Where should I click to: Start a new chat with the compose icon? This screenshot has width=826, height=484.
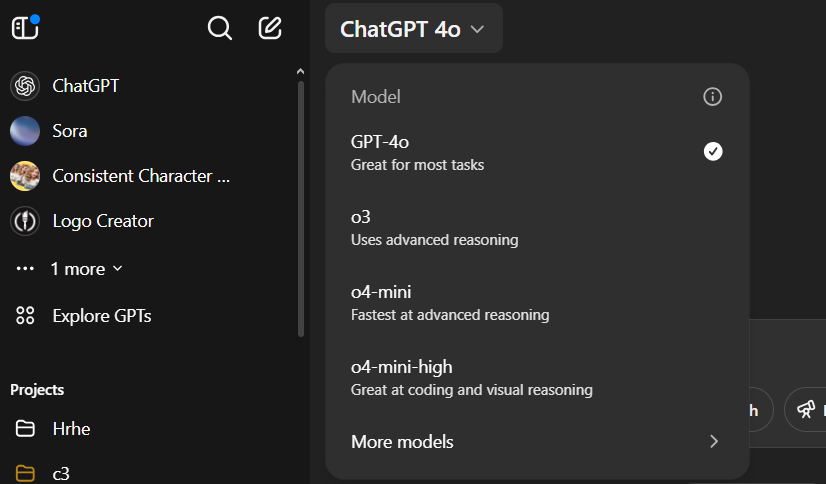click(x=270, y=28)
